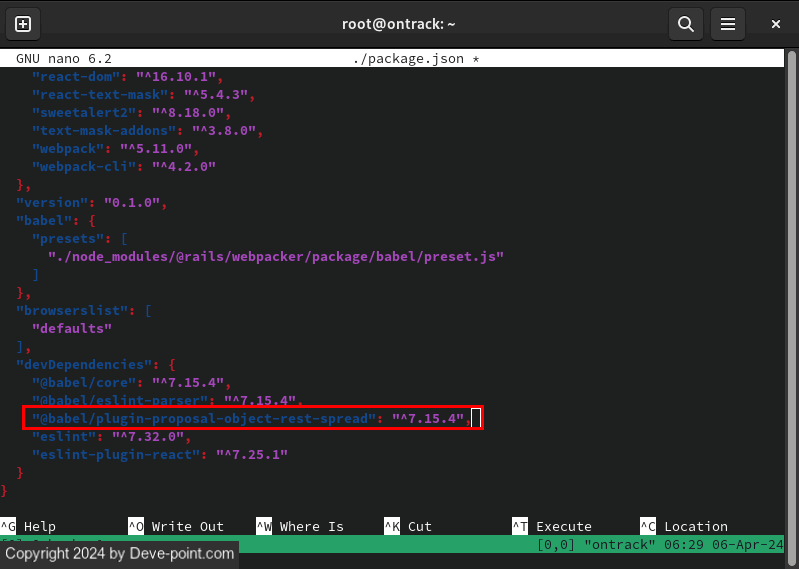Click the ./package.json filename in nano header
Screen dimensions: 799x569
(408, 59)
